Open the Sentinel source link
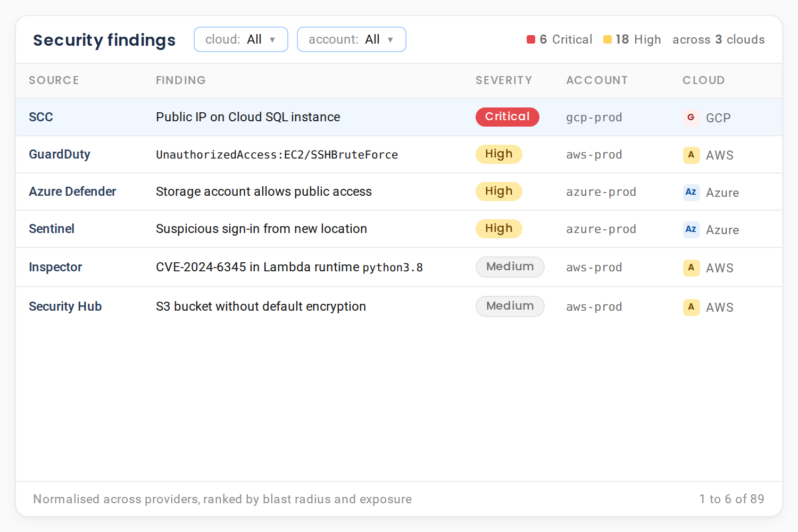 tap(52, 229)
